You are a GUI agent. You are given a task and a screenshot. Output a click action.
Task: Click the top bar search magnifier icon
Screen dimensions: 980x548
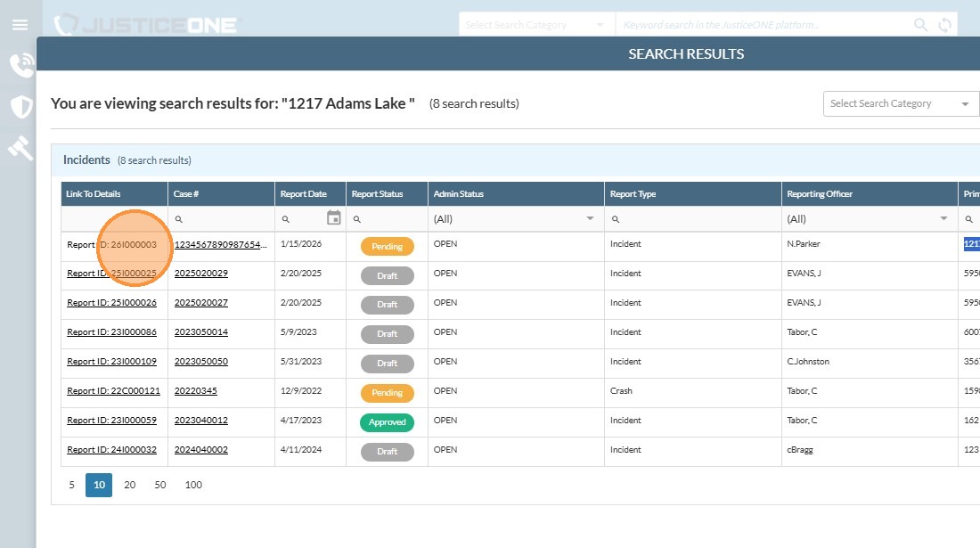[x=920, y=24]
